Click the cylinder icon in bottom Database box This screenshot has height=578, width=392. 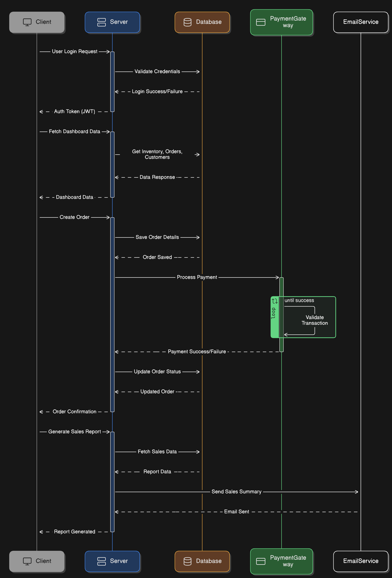click(188, 561)
